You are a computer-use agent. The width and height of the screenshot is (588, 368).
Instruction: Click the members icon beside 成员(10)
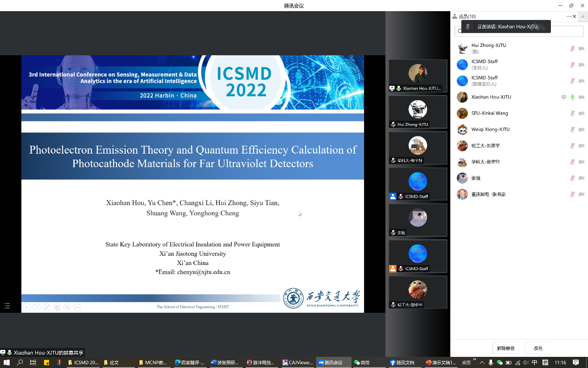(454, 16)
